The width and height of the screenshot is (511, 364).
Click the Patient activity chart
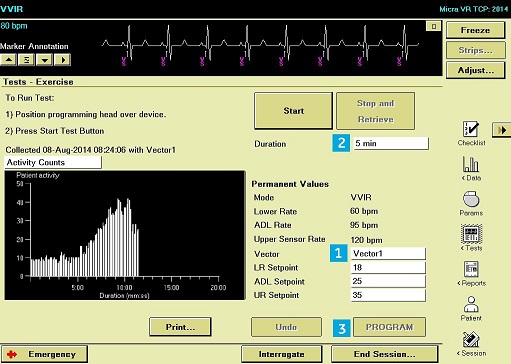[x=125, y=235]
